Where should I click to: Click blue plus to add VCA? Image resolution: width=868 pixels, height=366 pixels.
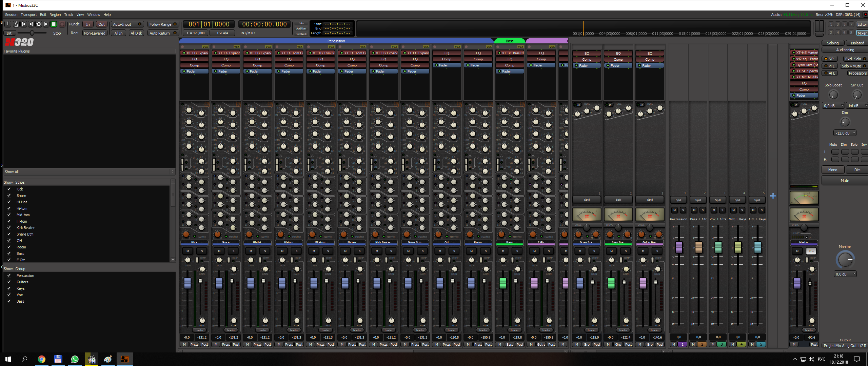click(773, 196)
